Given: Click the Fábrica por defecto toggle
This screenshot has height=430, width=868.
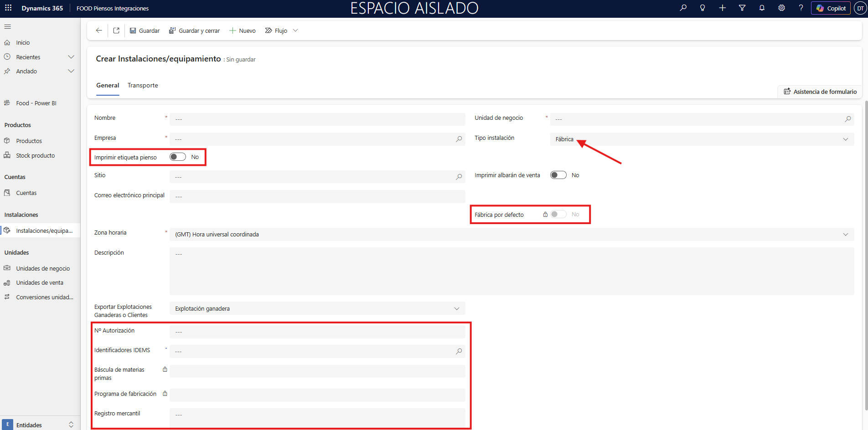Looking at the screenshot, I should pyautogui.click(x=558, y=214).
